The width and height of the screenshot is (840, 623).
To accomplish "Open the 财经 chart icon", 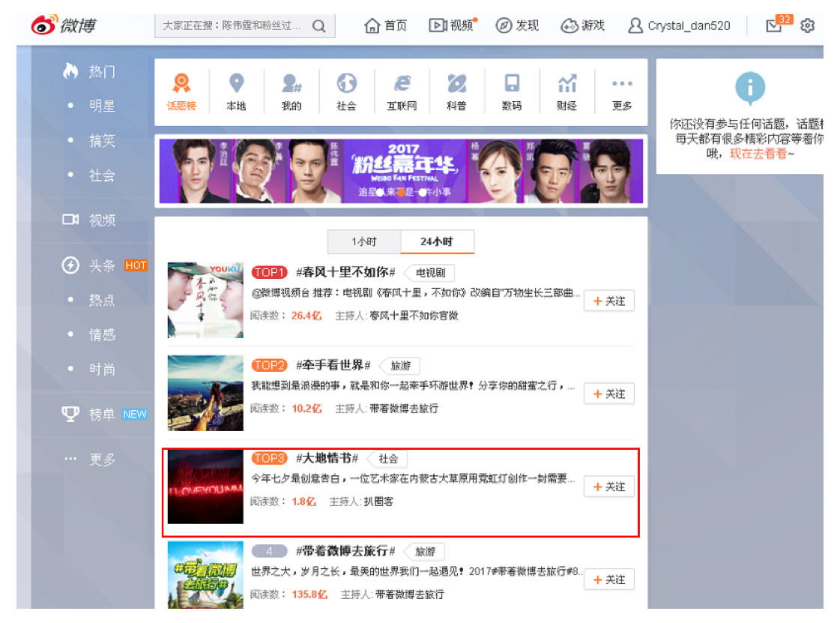I will 566,83.
